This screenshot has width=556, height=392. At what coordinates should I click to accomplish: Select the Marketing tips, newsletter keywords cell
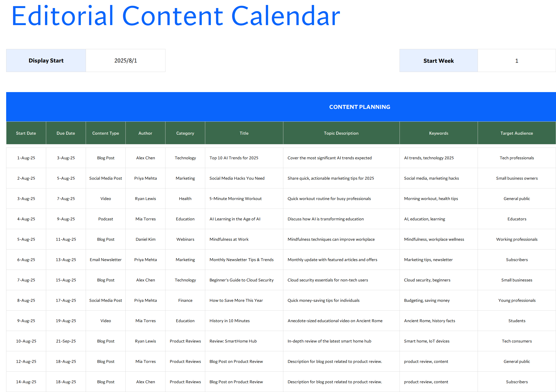pos(439,259)
